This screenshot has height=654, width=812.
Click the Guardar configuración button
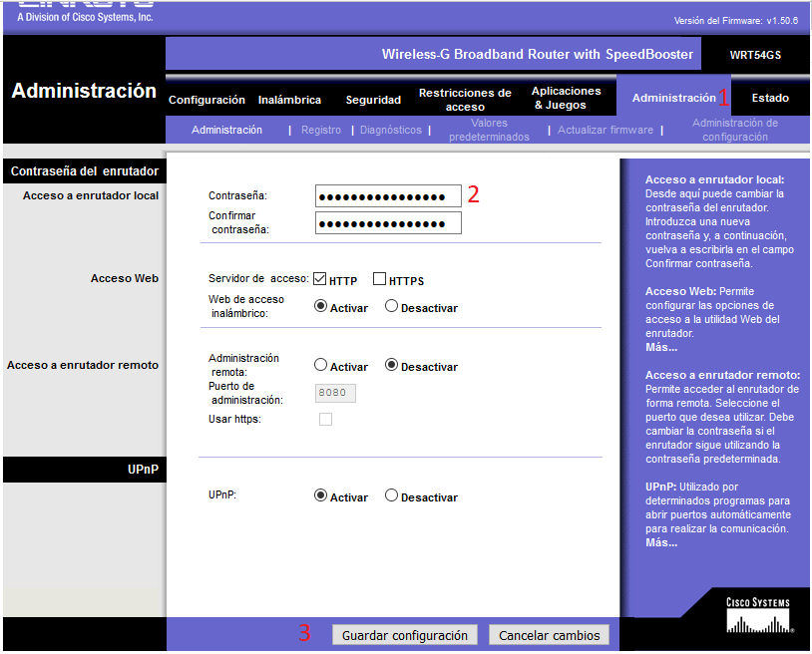coord(405,635)
